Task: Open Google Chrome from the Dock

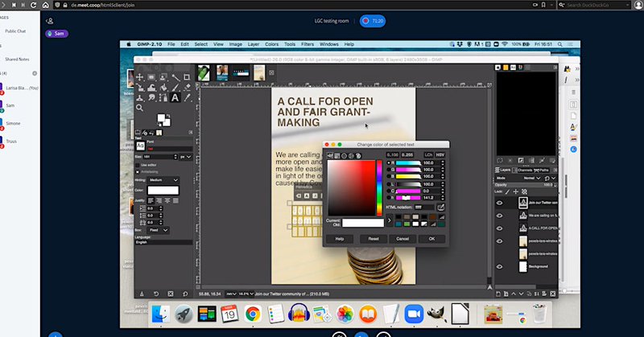Action: point(253,314)
